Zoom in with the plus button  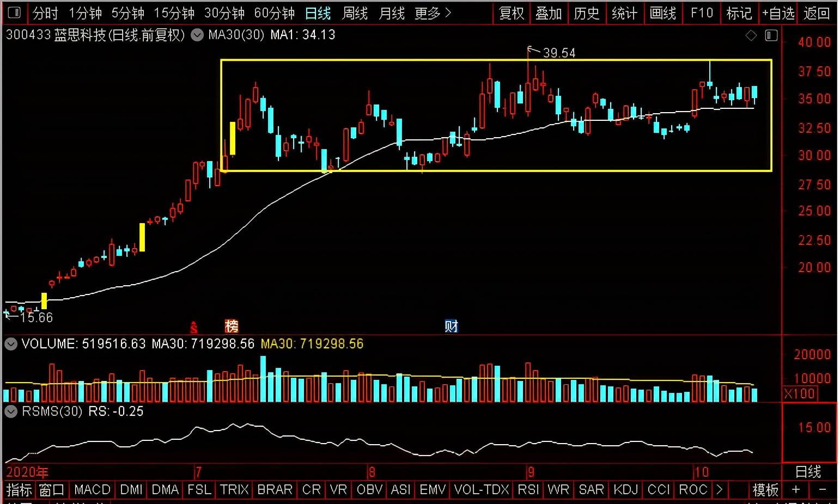coord(796,490)
